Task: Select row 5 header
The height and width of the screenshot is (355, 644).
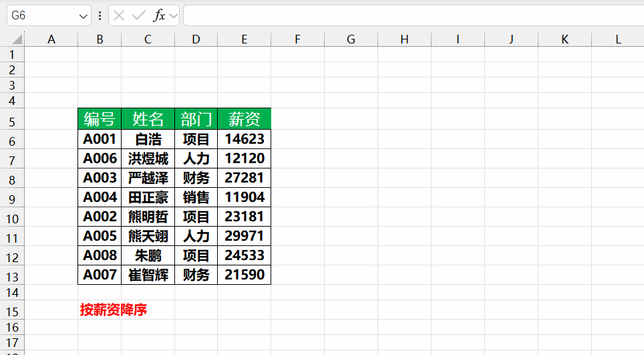Action: coord(12,119)
